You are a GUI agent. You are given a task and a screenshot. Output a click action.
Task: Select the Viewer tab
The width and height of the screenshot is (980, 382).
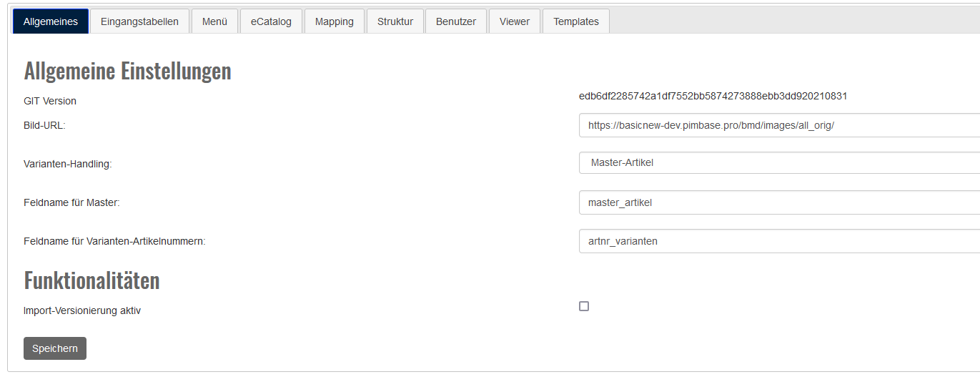click(514, 21)
